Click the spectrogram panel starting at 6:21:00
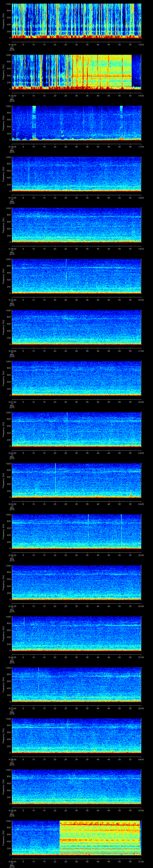The height and width of the screenshot is (868, 153). pyautogui.click(x=77, y=378)
